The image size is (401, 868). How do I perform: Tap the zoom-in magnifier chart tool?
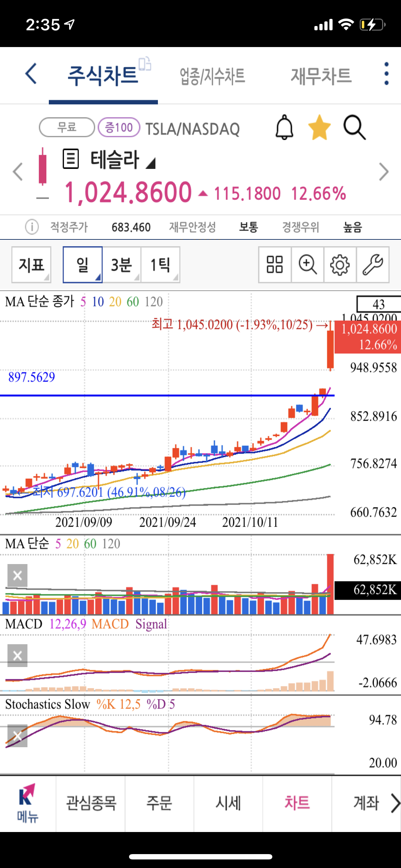tap(308, 265)
